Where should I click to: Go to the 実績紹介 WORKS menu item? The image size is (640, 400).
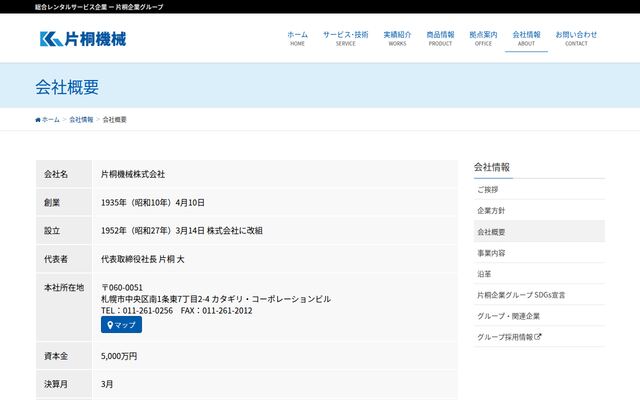[397, 38]
